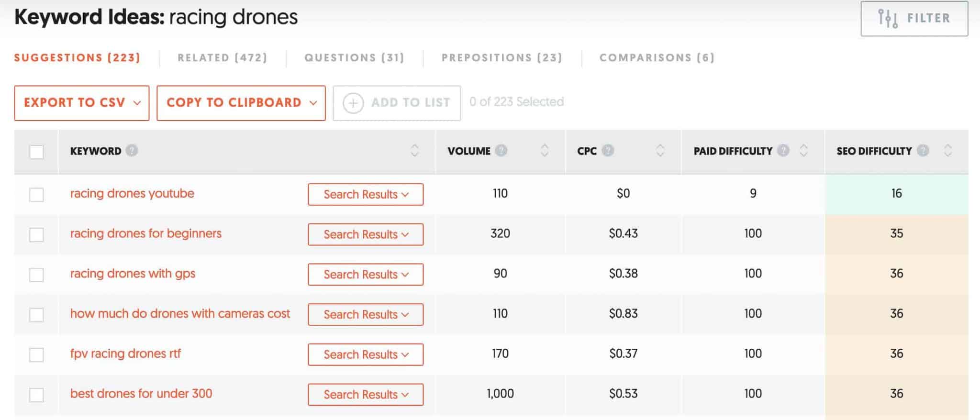Viewport: 980px width, 420px height.
Task: Click the plus icon in Add to List
Action: click(353, 103)
